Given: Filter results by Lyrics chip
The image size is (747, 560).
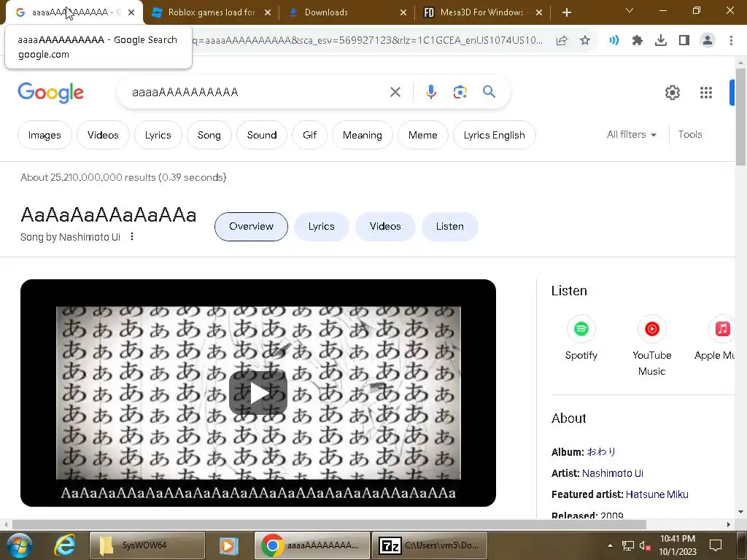Looking at the screenshot, I should pos(158,135).
